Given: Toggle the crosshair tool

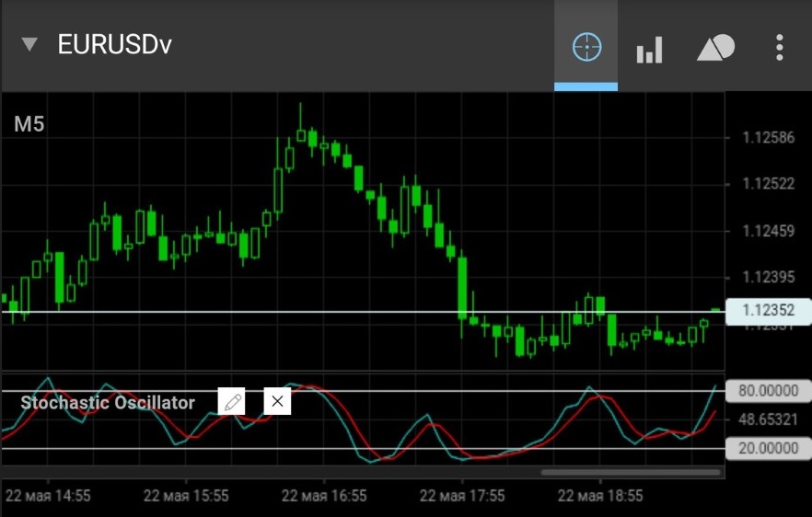Looking at the screenshot, I should 586,47.
